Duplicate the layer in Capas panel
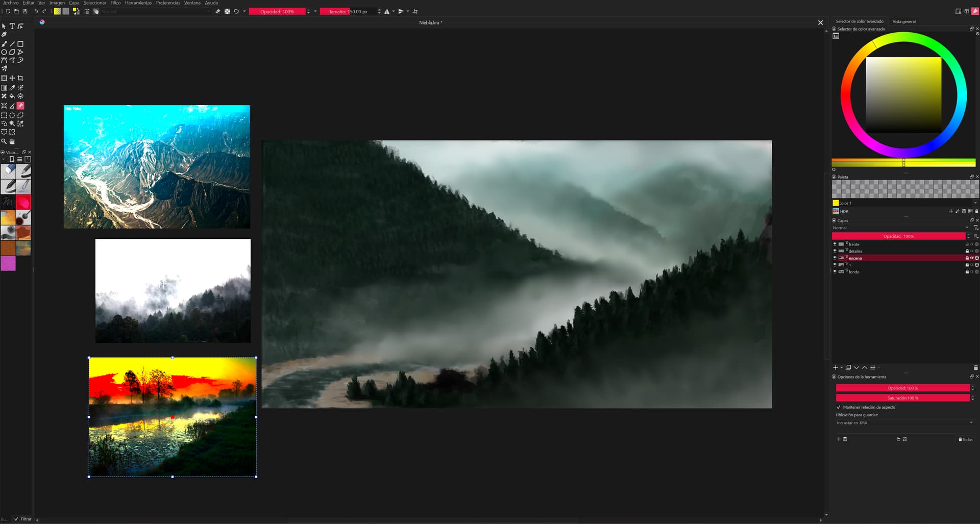The width and height of the screenshot is (980, 524). pyautogui.click(x=848, y=367)
